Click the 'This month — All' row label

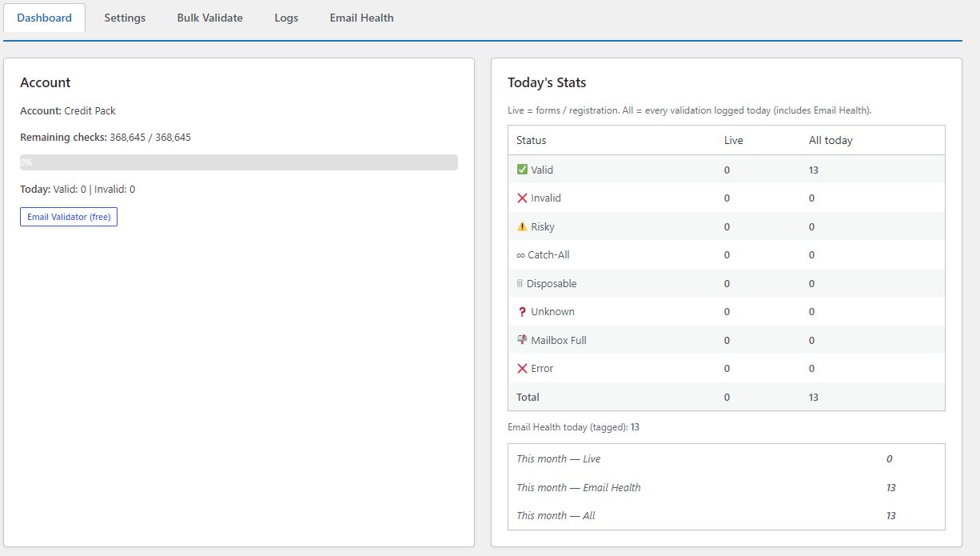tap(556, 516)
